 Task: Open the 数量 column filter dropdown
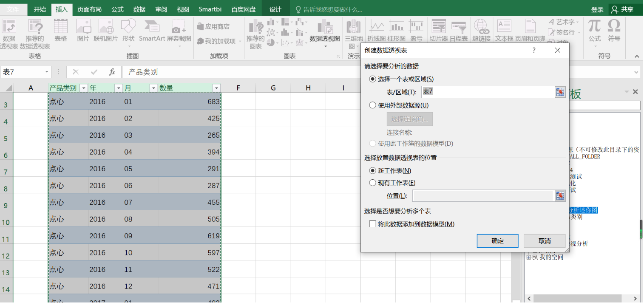pos(217,88)
